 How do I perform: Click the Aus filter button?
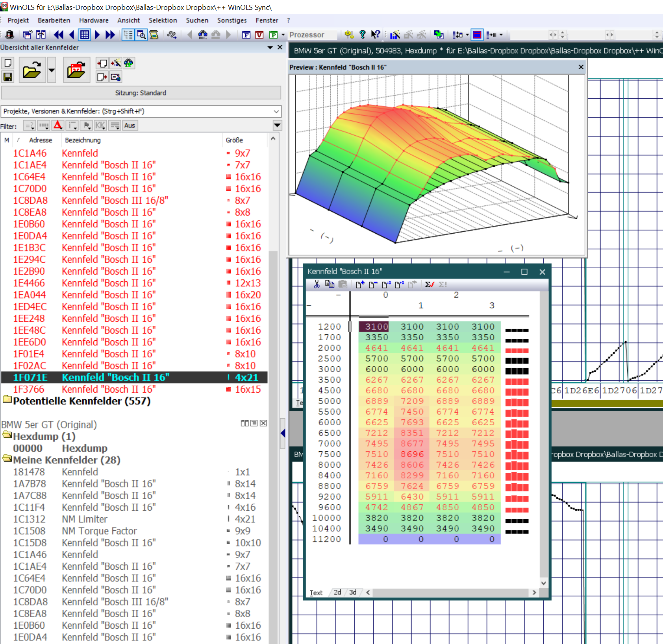click(130, 125)
